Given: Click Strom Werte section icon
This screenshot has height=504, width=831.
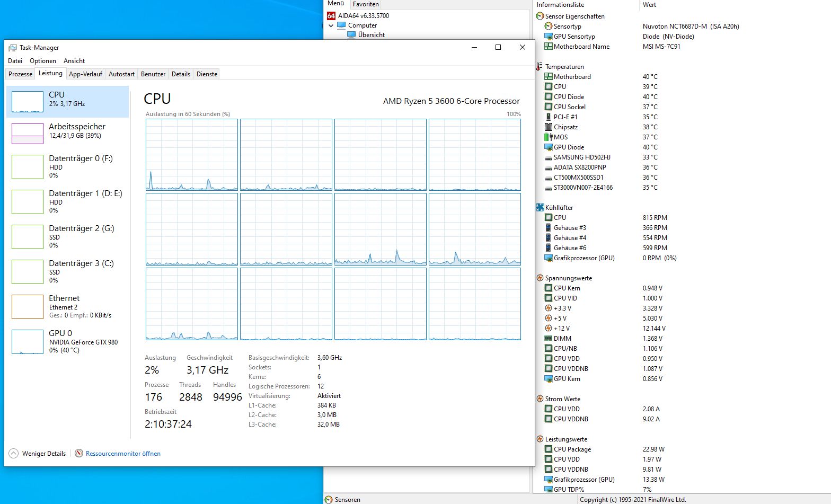Looking at the screenshot, I should (540, 399).
